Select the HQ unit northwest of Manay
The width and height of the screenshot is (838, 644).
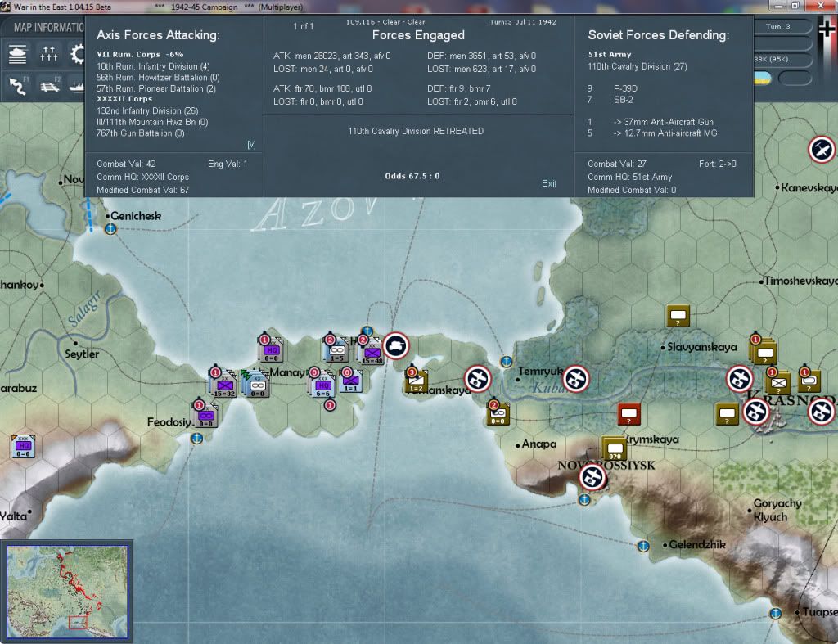[271, 350]
